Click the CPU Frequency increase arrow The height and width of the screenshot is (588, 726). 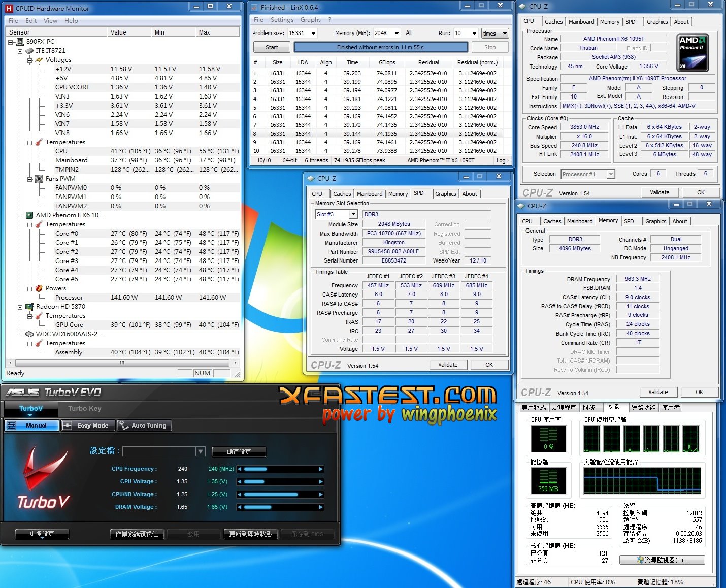point(321,469)
